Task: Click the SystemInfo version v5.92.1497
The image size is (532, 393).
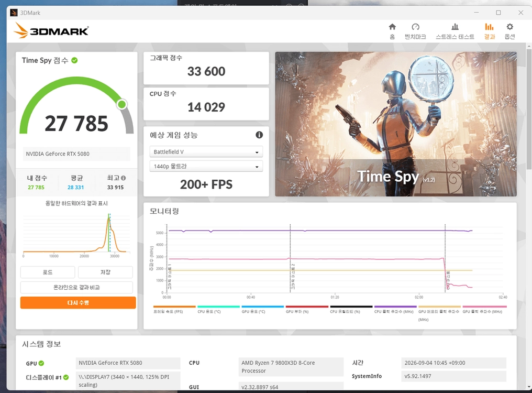Action: [x=453, y=376]
